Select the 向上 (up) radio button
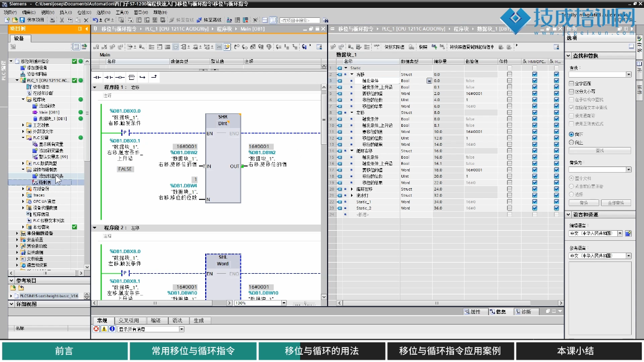Screen dimensions: 644x362 pos(571,142)
